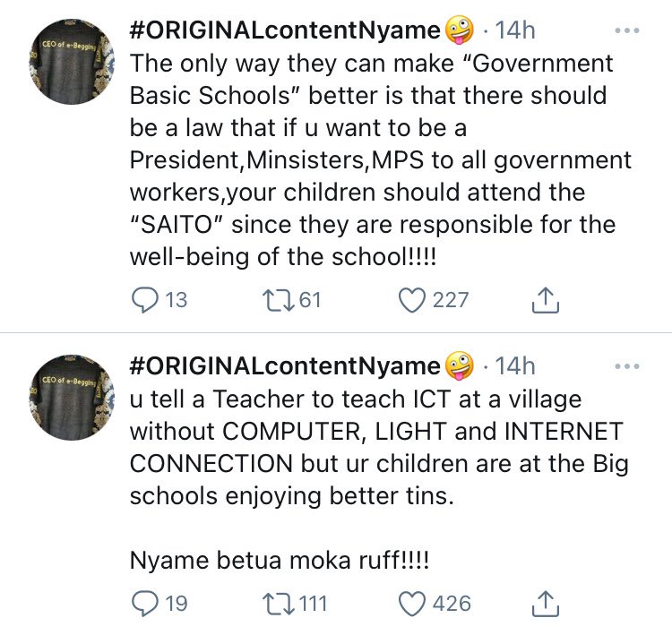Open #ORIGINALcontentNyame profile from second tweet
Image resolution: width=672 pixels, height=635 pixels.
[x=285, y=366]
